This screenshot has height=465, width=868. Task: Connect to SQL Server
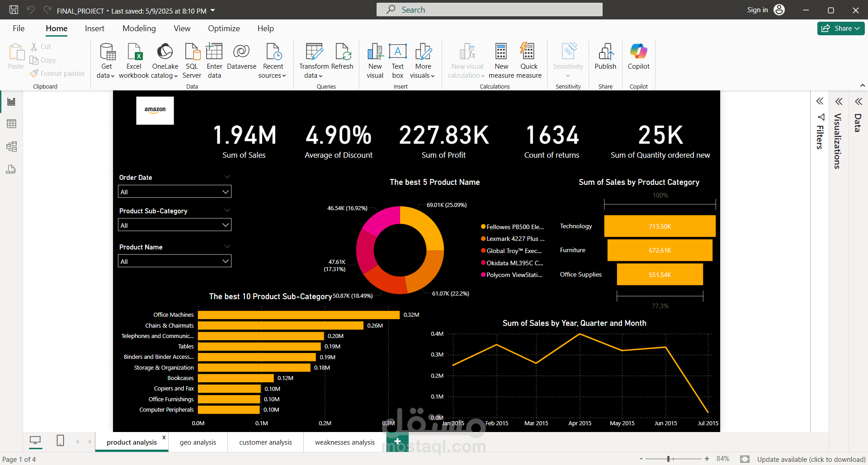pyautogui.click(x=192, y=61)
